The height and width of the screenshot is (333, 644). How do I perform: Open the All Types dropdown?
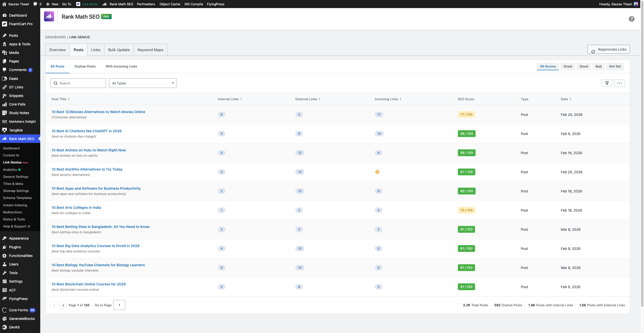coord(143,83)
